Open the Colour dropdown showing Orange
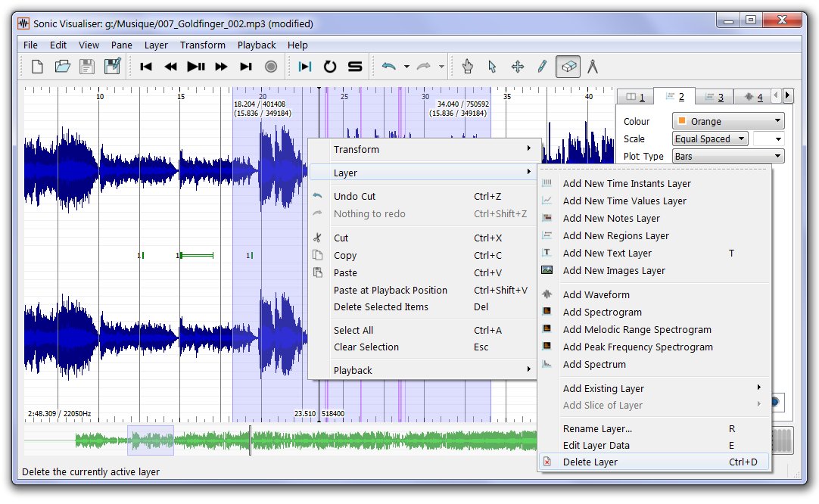819x504 pixels. 728,121
